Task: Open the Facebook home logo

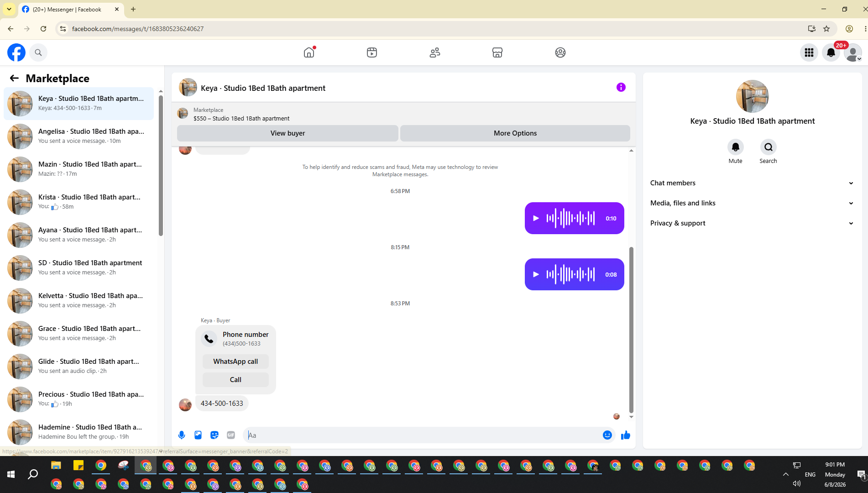Action: 16,52
